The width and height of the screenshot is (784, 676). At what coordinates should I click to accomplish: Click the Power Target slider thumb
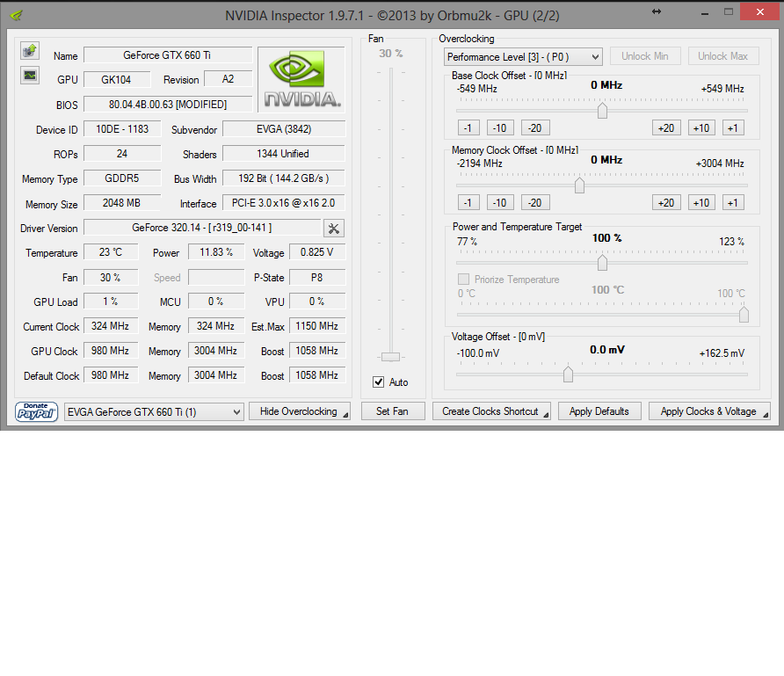(602, 263)
